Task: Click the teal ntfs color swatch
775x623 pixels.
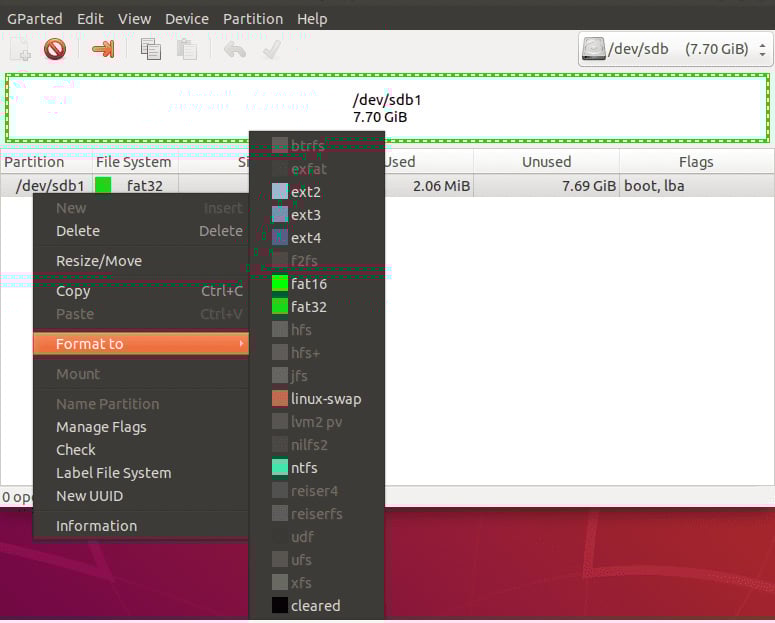Action: coord(280,467)
